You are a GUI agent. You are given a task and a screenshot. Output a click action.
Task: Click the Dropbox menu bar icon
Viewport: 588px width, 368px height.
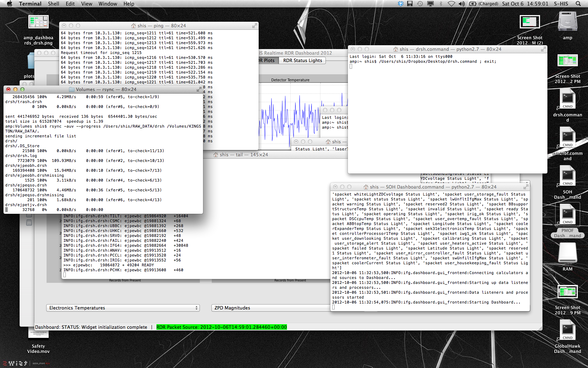(401, 4)
